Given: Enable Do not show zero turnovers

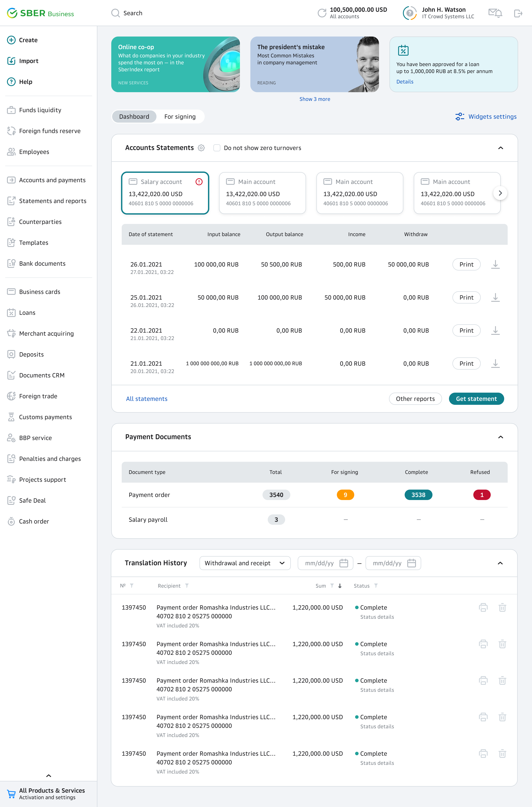Looking at the screenshot, I should point(217,148).
